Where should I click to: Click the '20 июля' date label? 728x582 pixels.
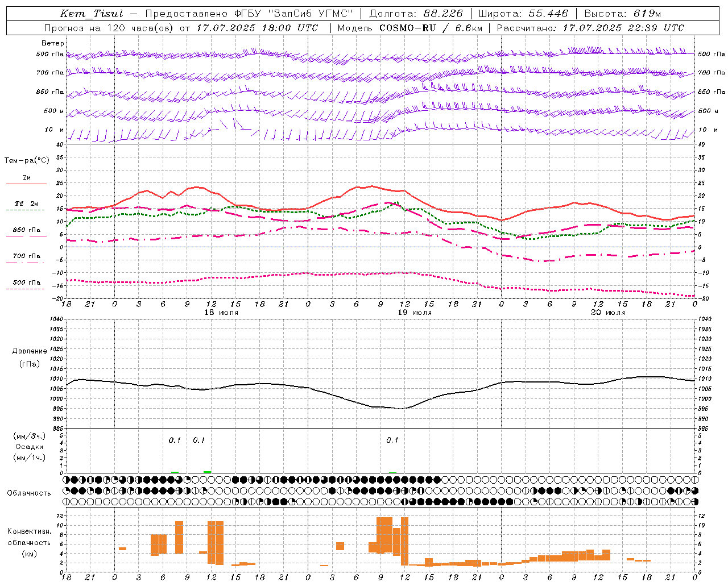point(608,313)
